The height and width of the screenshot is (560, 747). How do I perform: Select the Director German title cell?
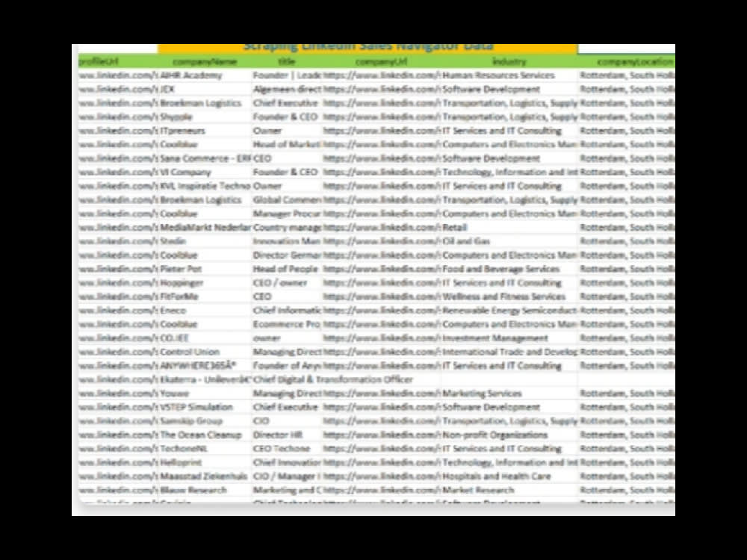click(288, 255)
